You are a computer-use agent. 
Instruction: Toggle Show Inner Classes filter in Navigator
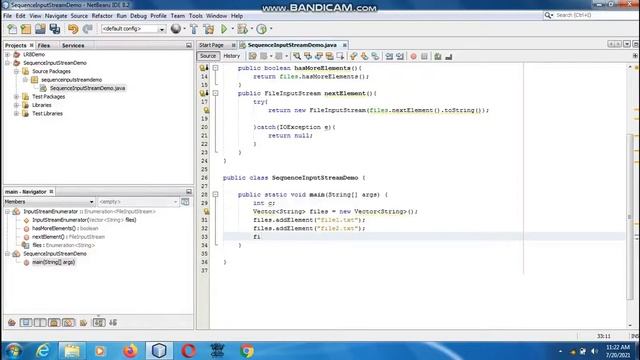click(x=68, y=322)
